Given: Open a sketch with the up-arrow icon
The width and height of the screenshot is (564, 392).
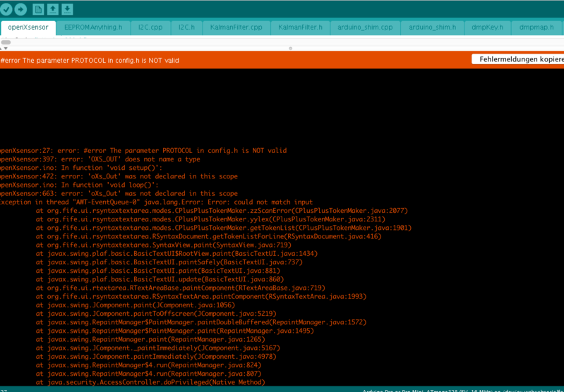Looking at the screenshot, I should tap(53, 9).
